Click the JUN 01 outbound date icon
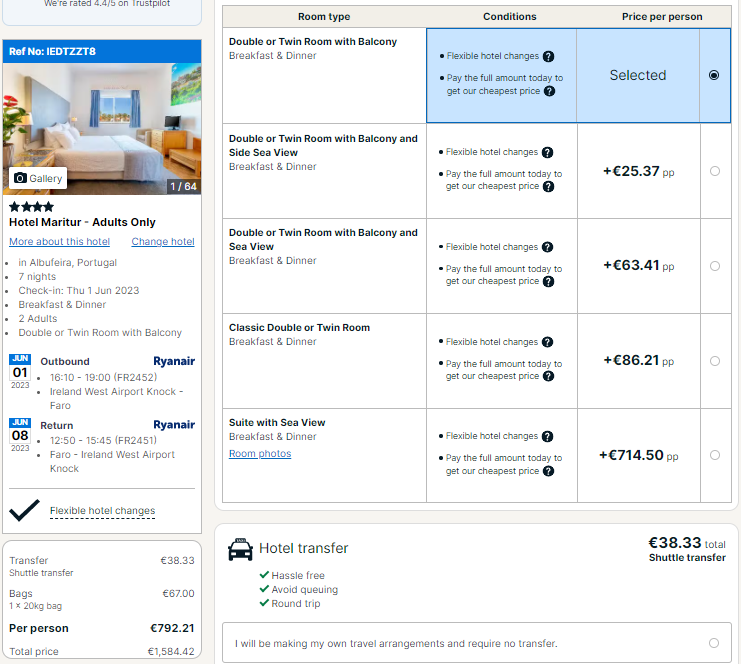The height and width of the screenshot is (664, 741). click(20, 371)
